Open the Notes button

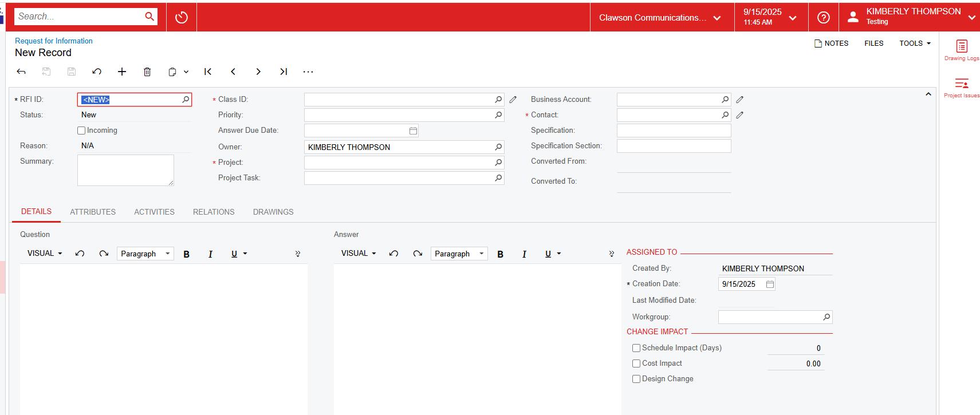(x=831, y=44)
